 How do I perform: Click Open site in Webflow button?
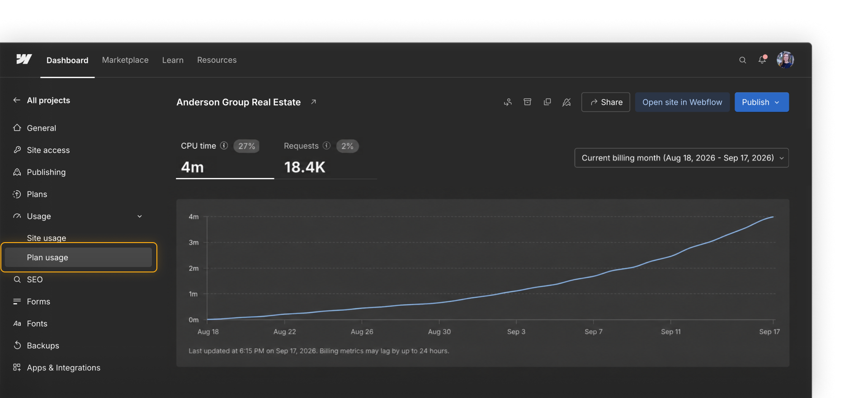(682, 102)
